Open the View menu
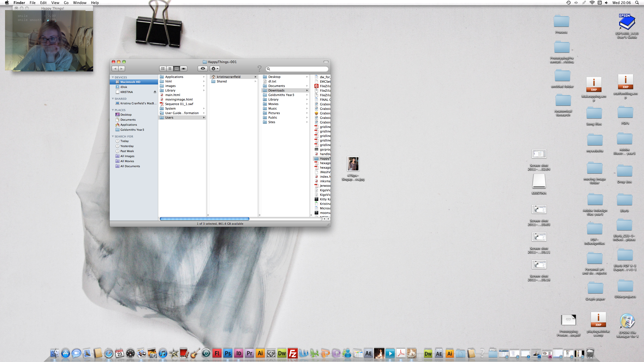The width and height of the screenshot is (644, 362). (55, 3)
